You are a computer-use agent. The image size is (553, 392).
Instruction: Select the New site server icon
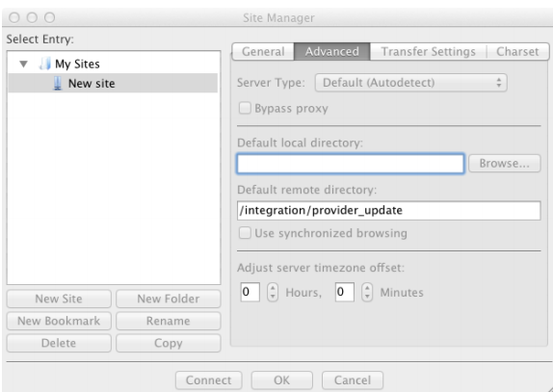click(x=58, y=84)
